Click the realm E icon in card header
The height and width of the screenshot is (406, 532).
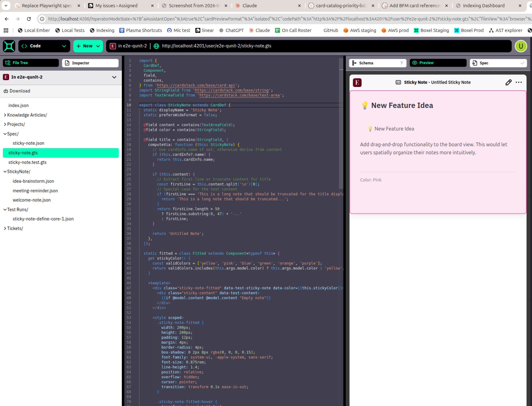click(357, 82)
